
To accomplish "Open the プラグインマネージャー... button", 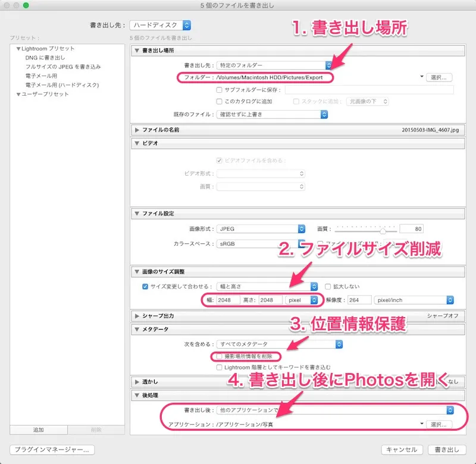I will click(52, 450).
